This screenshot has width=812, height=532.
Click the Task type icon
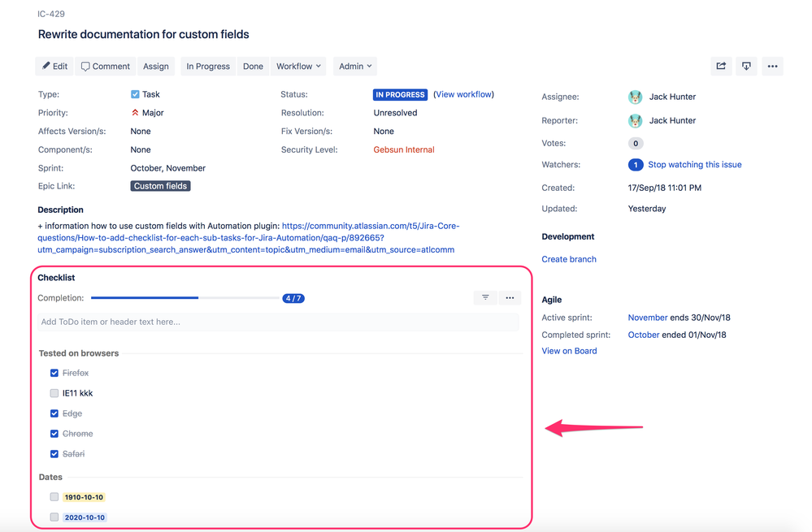(x=135, y=94)
